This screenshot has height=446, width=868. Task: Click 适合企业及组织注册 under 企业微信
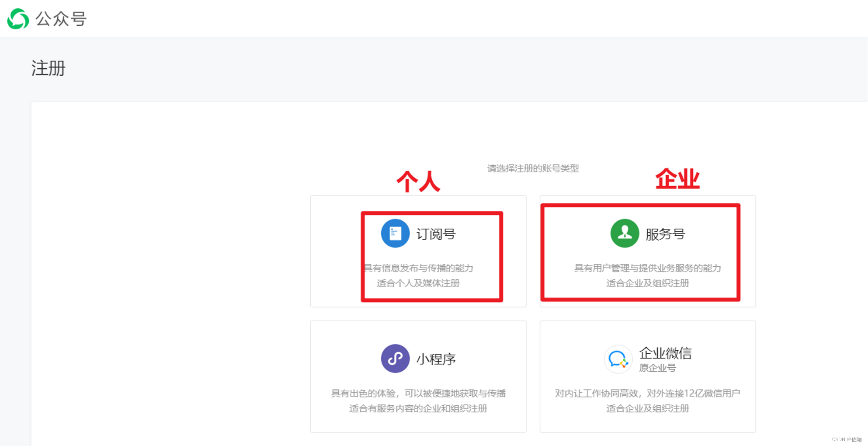tap(648, 408)
